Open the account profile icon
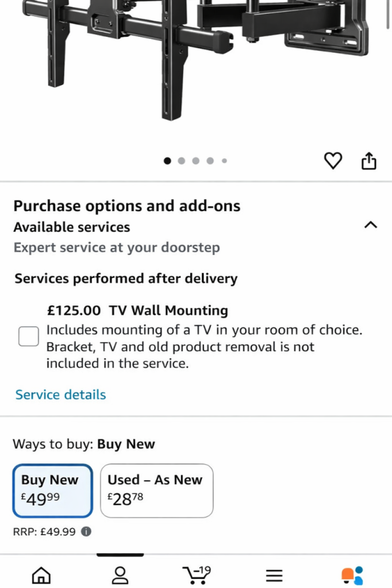Viewport: 392px width, 588px height. (120, 574)
